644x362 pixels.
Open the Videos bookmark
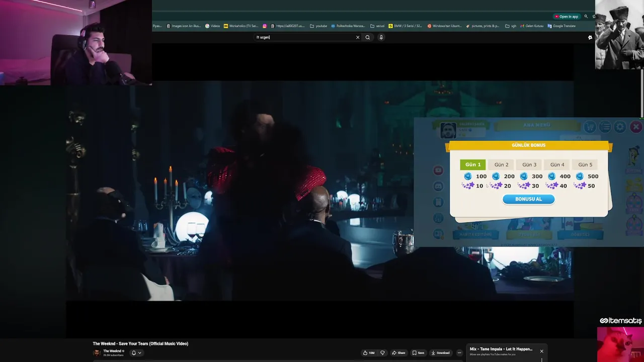tap(213, 26)
